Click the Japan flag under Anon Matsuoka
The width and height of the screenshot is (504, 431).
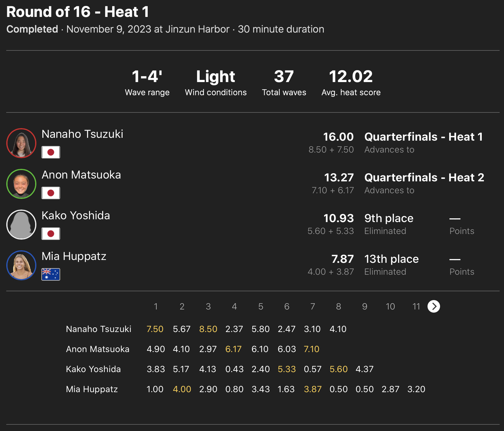tap(51, 193)
